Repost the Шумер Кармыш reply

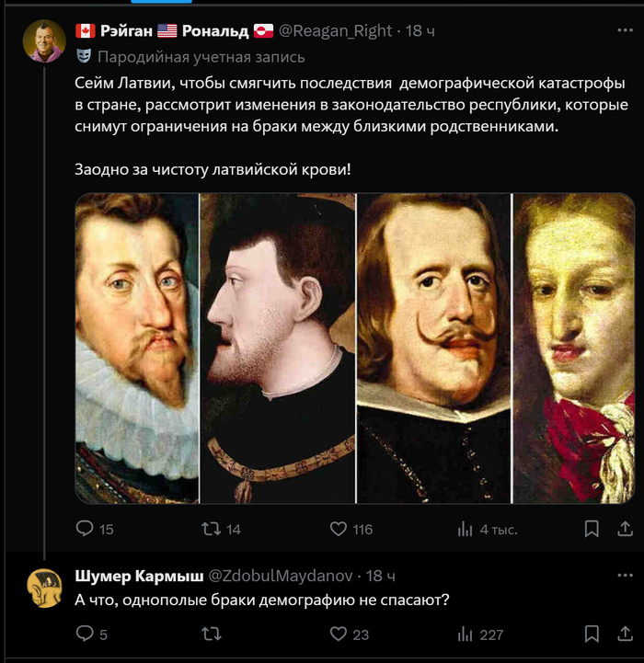211,634
